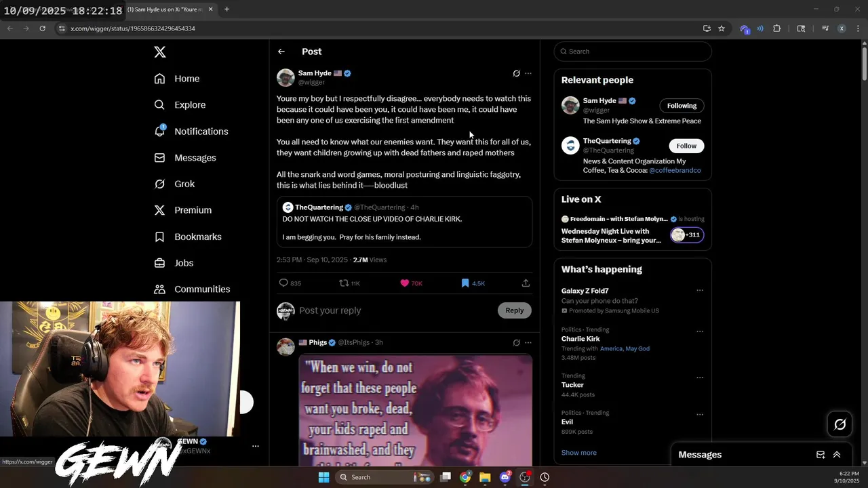Open listeners badge showing +311
Screen dimensions: 868x488
point(687,235)
